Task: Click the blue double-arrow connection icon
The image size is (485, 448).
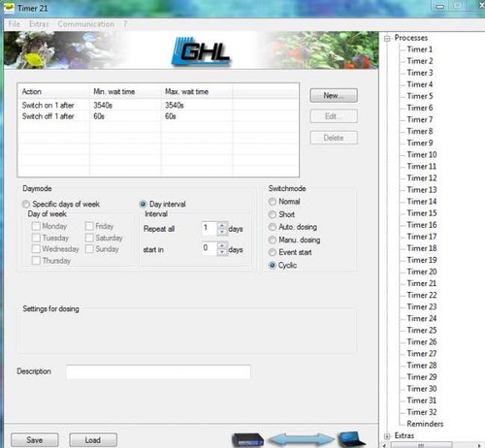Action: 302,439
